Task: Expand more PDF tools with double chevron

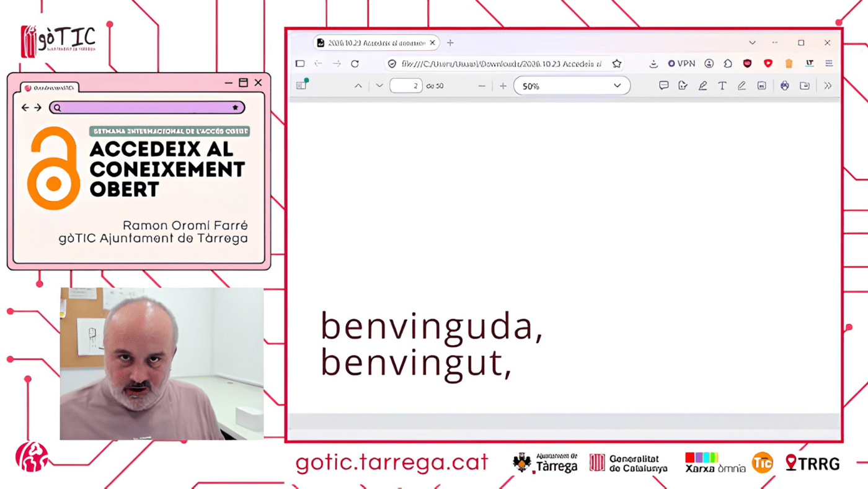Action: coord(828,86)
